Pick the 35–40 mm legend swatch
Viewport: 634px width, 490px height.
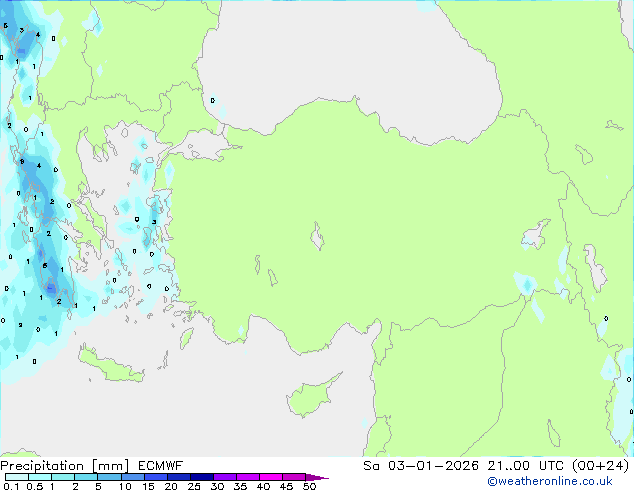point(247,477)
